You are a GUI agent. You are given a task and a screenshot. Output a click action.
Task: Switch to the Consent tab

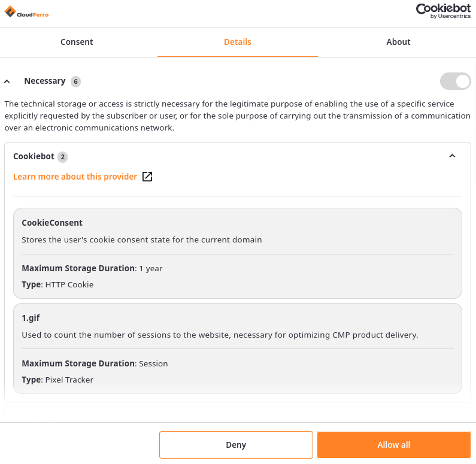[77, 42]
